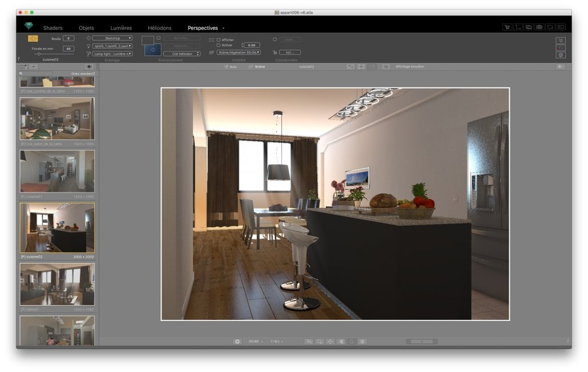Uncheck the Auto checkbox
This screenshot has width=588, height=372.
[x=226, y=67]
